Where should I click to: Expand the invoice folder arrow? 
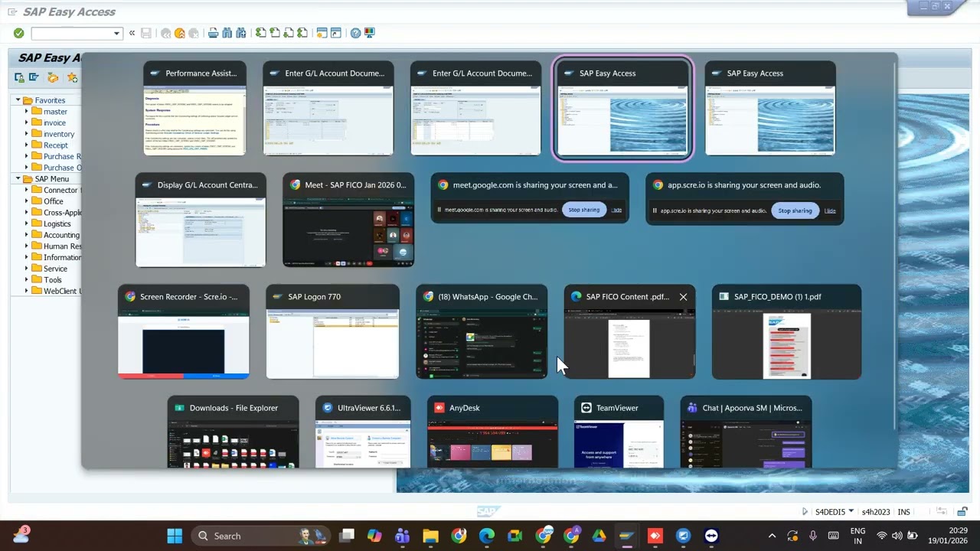pyautogui.click(x=26, y=122)
